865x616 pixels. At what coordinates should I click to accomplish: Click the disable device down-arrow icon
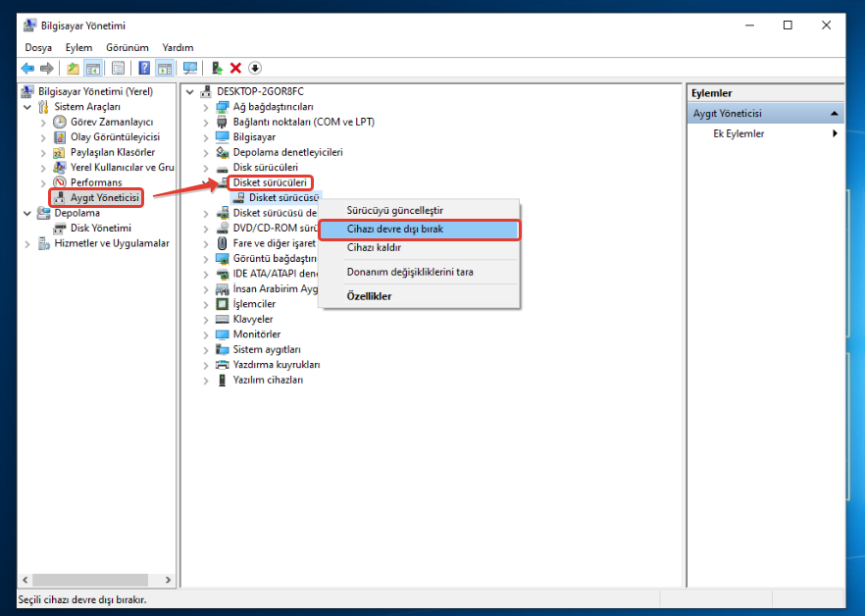tap(255, 68)
